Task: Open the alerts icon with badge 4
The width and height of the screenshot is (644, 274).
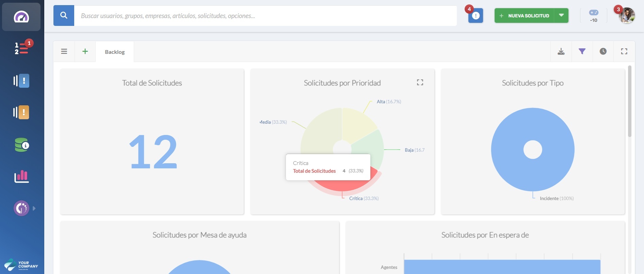Action: 476,16
